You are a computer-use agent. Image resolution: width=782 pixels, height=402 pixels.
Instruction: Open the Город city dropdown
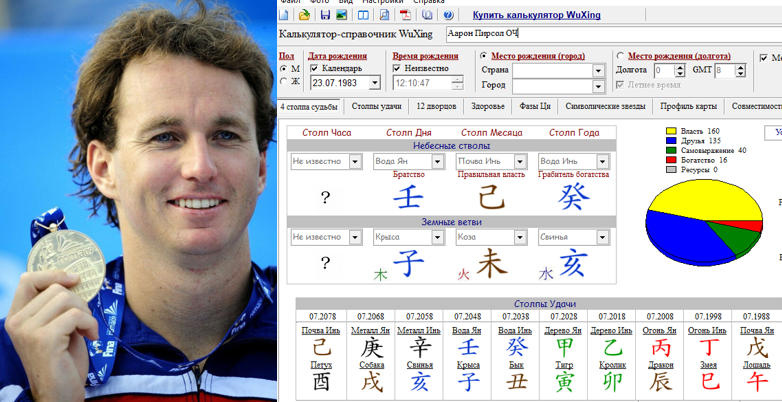[598, 87]
